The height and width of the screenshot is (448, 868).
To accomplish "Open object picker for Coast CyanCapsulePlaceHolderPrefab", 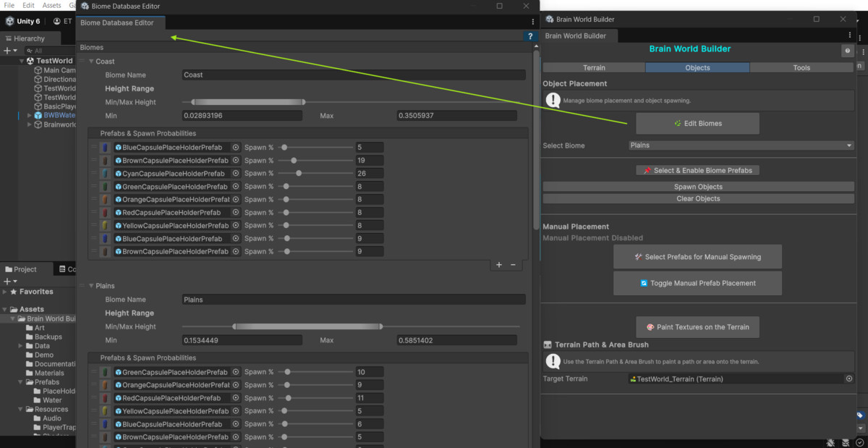I will click(236, 174).
